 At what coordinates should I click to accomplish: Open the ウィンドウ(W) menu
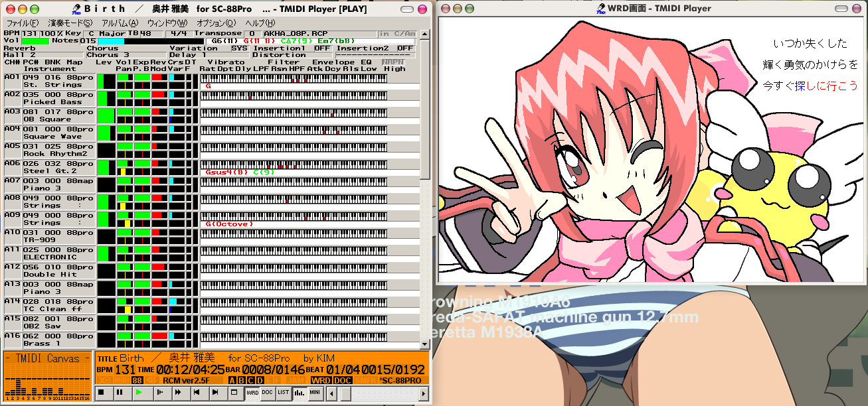click(167, 23)
